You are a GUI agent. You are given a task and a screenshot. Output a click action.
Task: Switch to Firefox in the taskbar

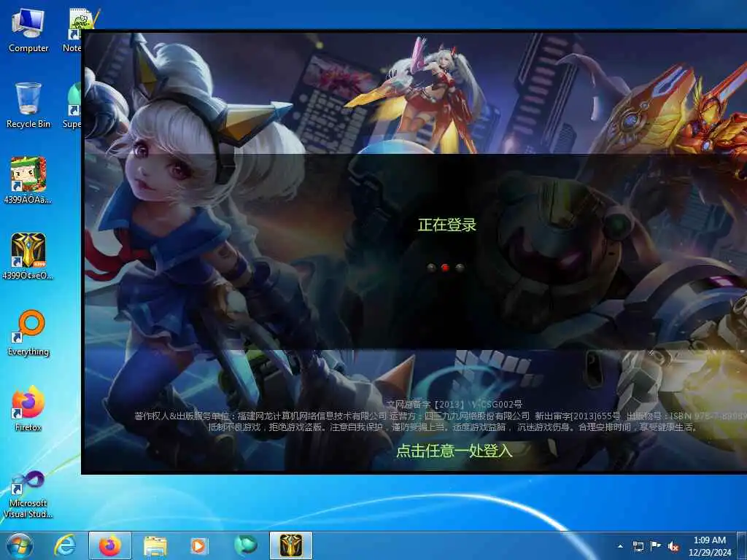click(110, 545)
